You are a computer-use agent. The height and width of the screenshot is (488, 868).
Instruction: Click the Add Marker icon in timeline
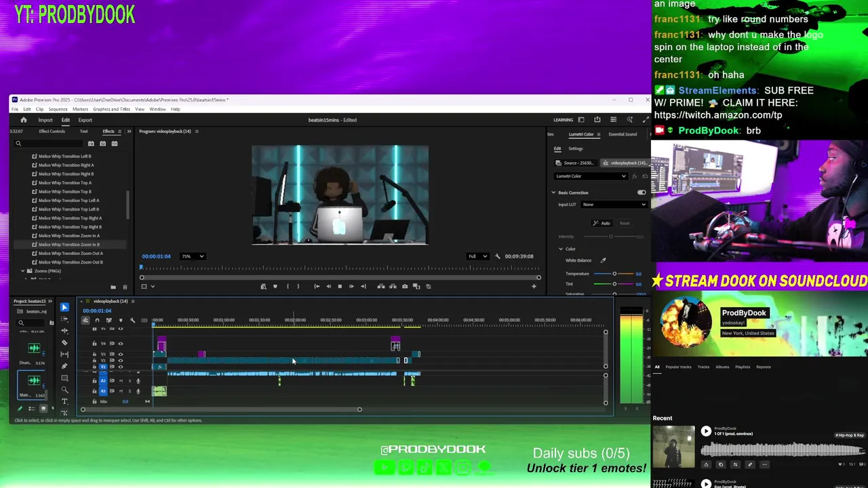pos(121,320)
